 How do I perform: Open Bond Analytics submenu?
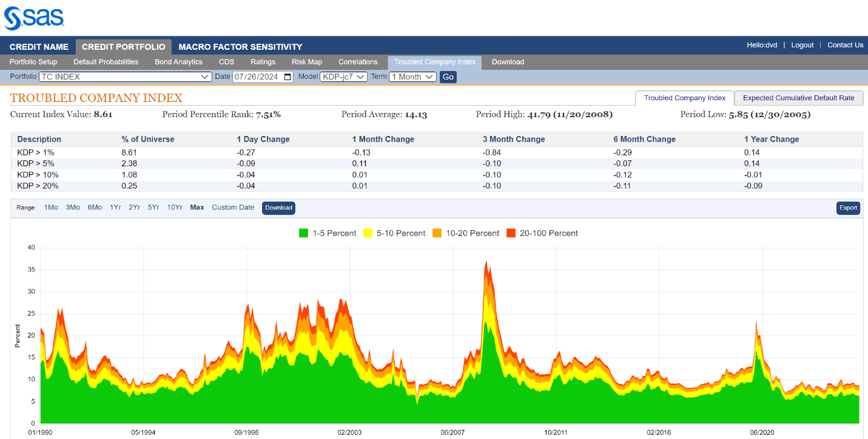pos(179,62)
